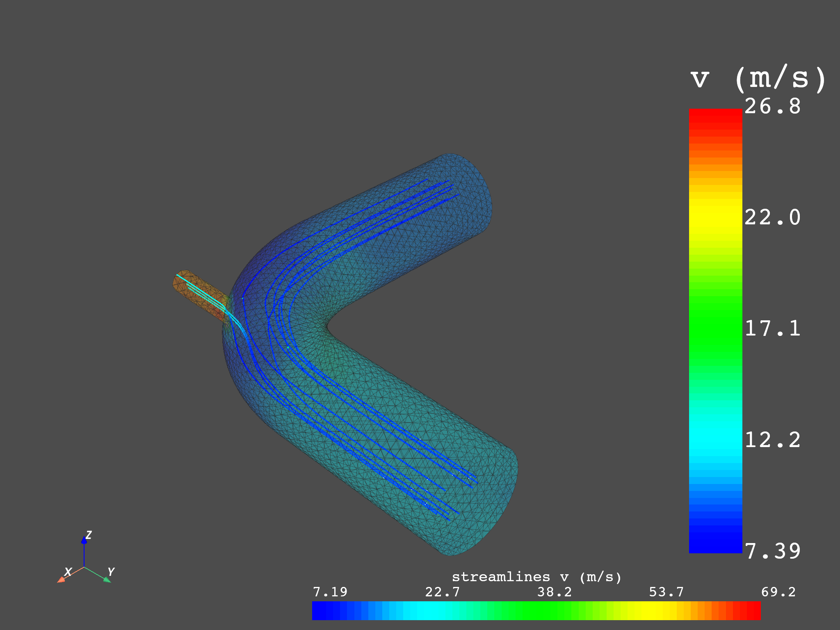Click the 38.2 streamline scale value
840x630 pixels.
pos(555,592)
